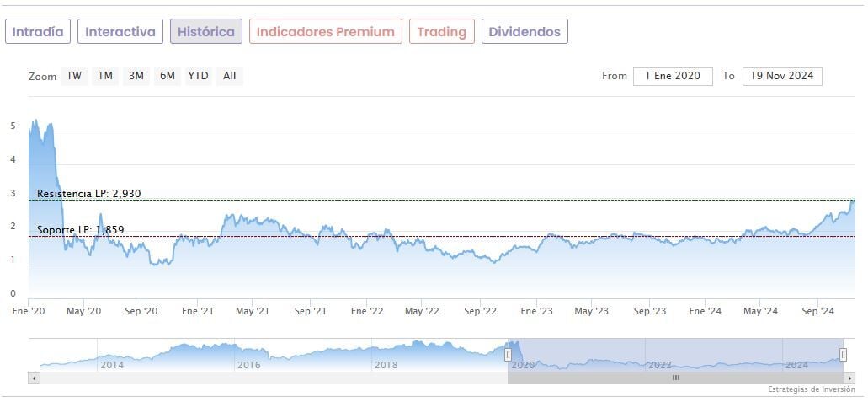The width and height of the screenshot is (868, 402).
Task: Open Indicadores Premium tab
Action: pos(325,32)
